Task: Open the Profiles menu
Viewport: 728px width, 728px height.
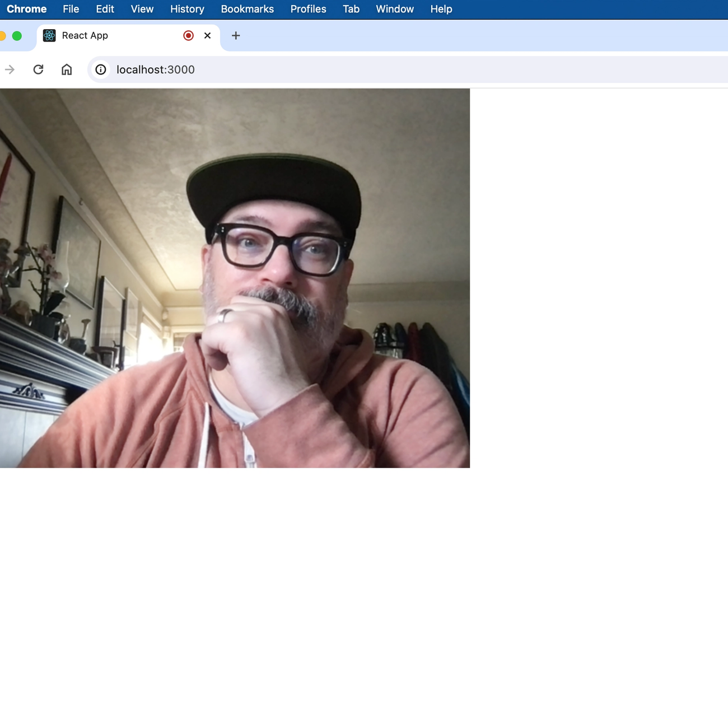Action: click(x=308, y=9)
